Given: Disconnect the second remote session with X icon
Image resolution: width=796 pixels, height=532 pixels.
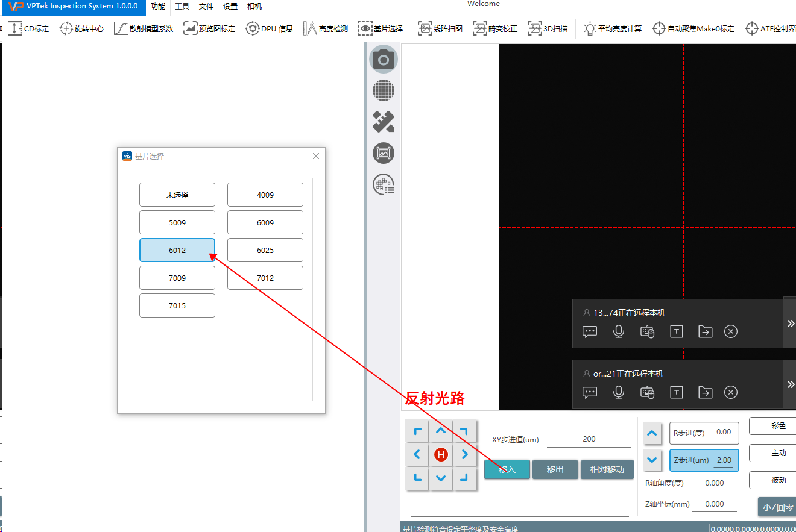Looking at the screenshot, I should click(x=731, y=392).
